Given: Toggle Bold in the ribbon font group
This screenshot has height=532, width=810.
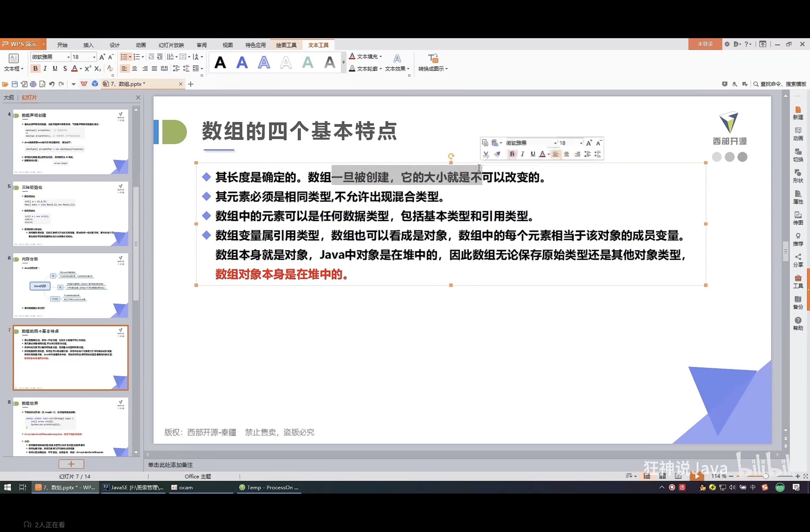Looking at the screenshot, I should point(35,69).
